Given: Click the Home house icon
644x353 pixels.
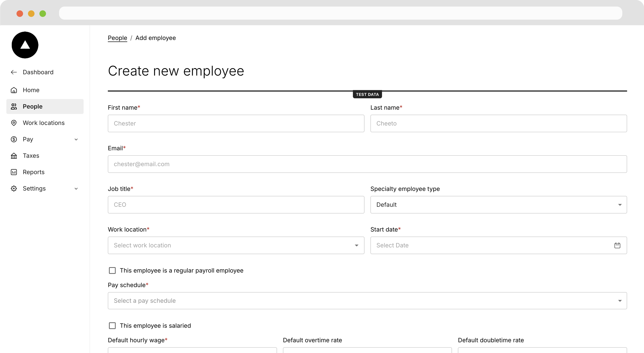Looking at the screenshot, I should pos(14,90).
